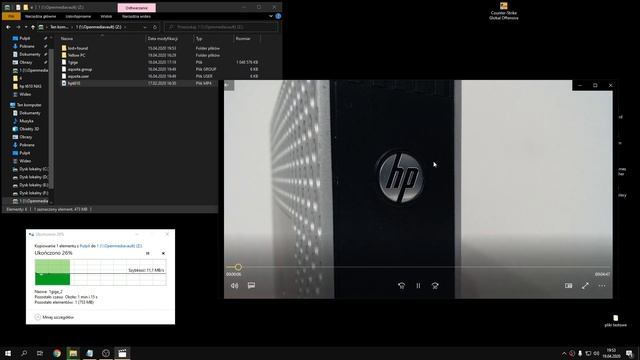Open the Openmediavault destination link in copy dialog
640x360 pixels.
[x=119, y=246]
